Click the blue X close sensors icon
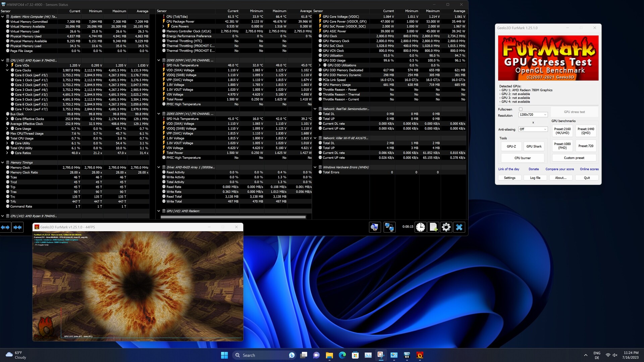This screenshot has height=362, width=644. click(x=459, y=227)
